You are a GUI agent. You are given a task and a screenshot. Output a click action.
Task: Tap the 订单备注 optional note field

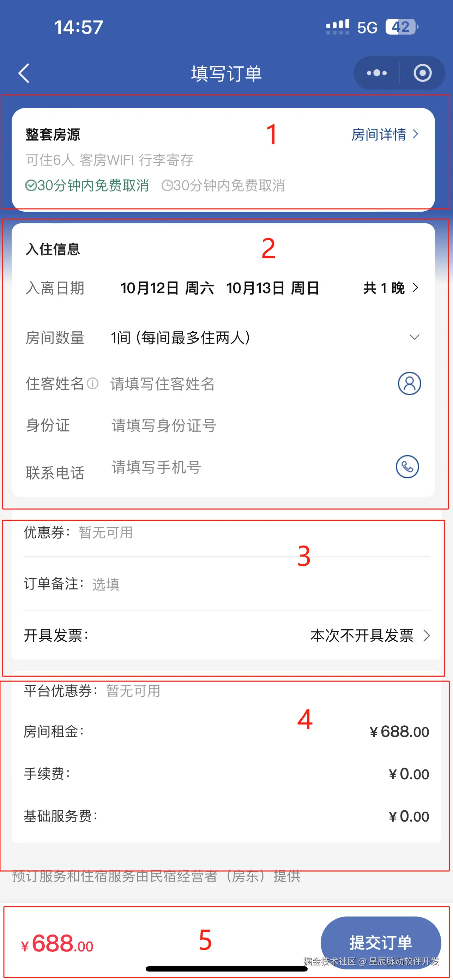[x=226, y=584]
